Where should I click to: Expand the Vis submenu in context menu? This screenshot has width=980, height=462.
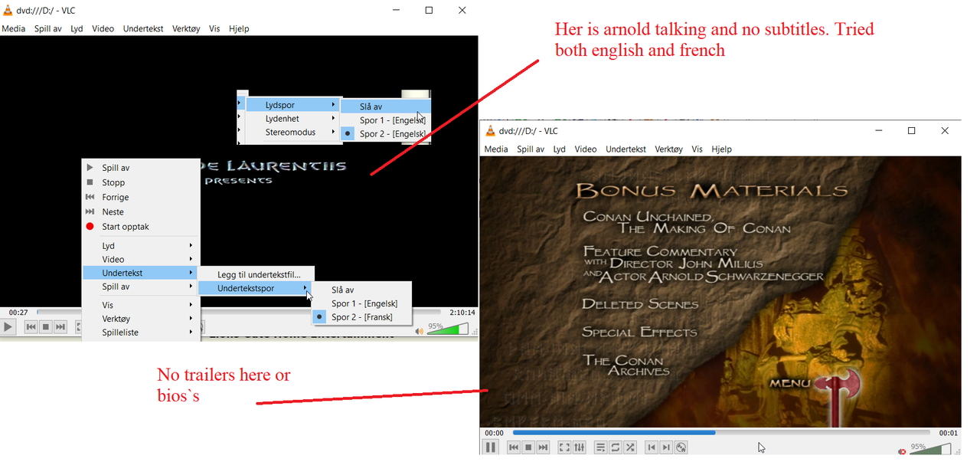pos(140,305)
